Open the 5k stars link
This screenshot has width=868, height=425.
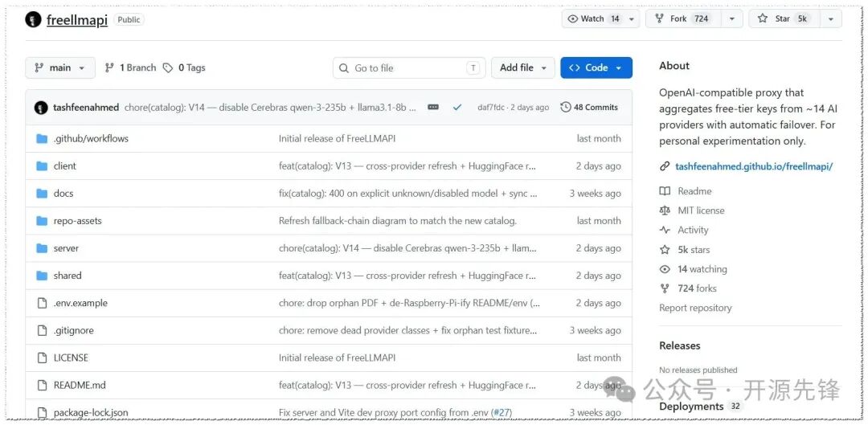point(694,250)
